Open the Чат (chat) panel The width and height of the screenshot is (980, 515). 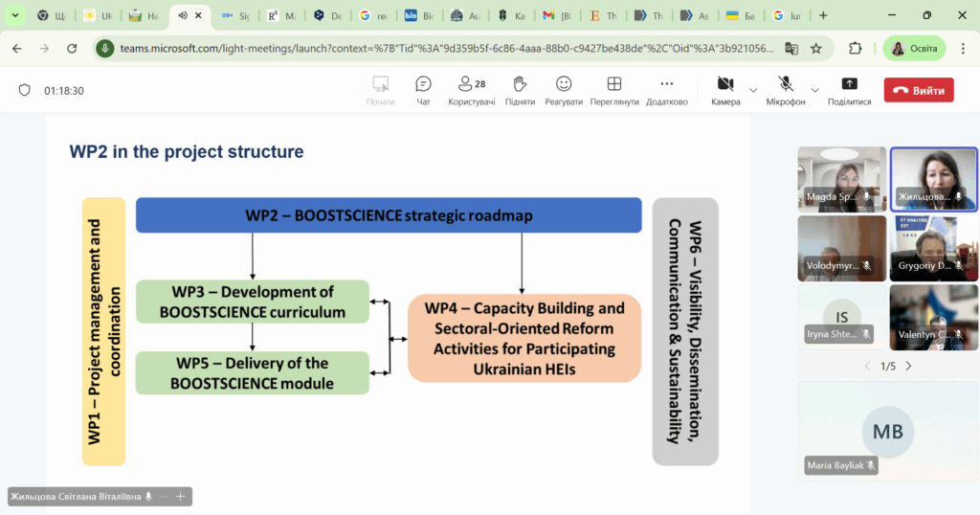pos(423,90)
